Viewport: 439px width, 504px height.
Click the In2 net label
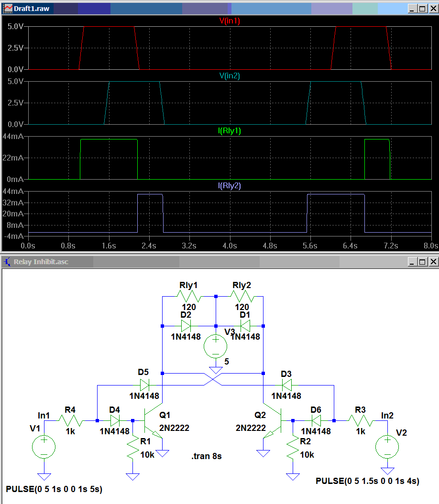(387, 416)
